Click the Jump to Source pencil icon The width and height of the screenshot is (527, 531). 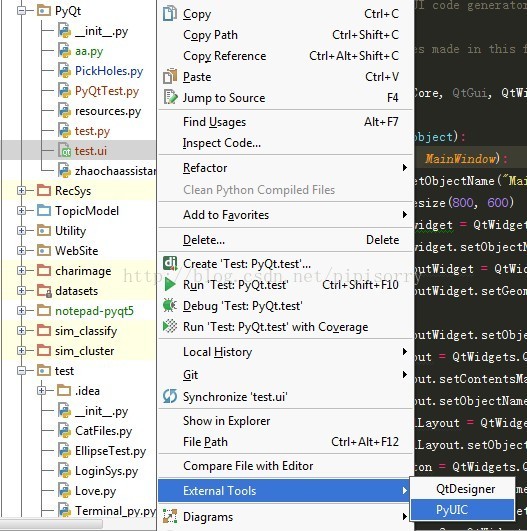click(170, 97)
